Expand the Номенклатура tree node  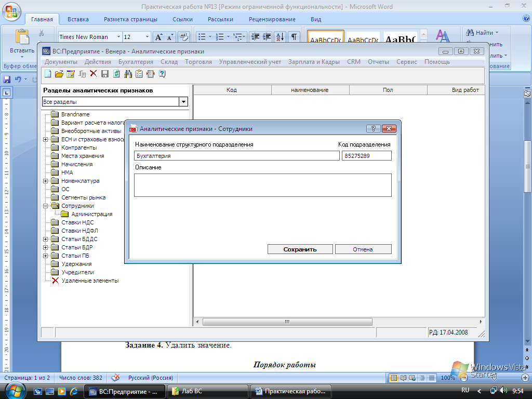tap(46, 181)
